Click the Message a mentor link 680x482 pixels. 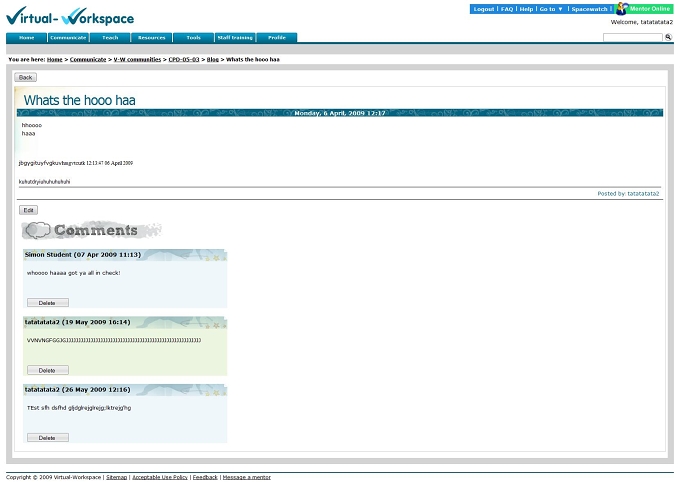247,477
